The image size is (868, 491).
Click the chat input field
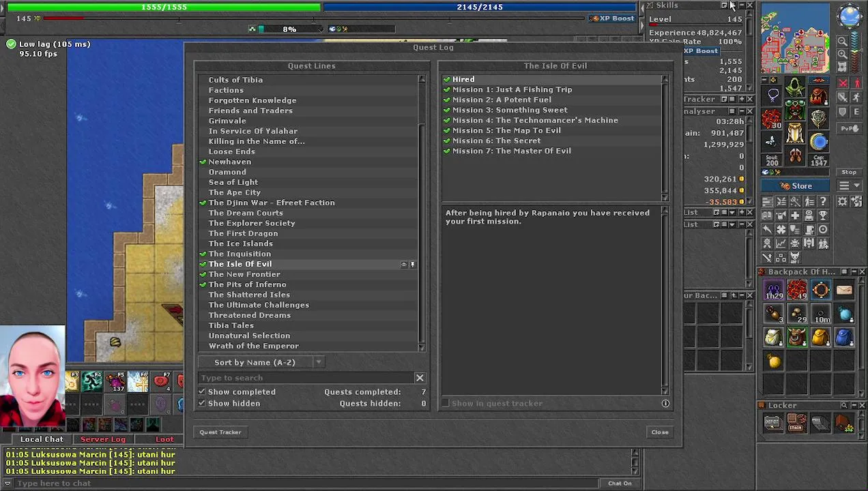(x=307, y=483)
